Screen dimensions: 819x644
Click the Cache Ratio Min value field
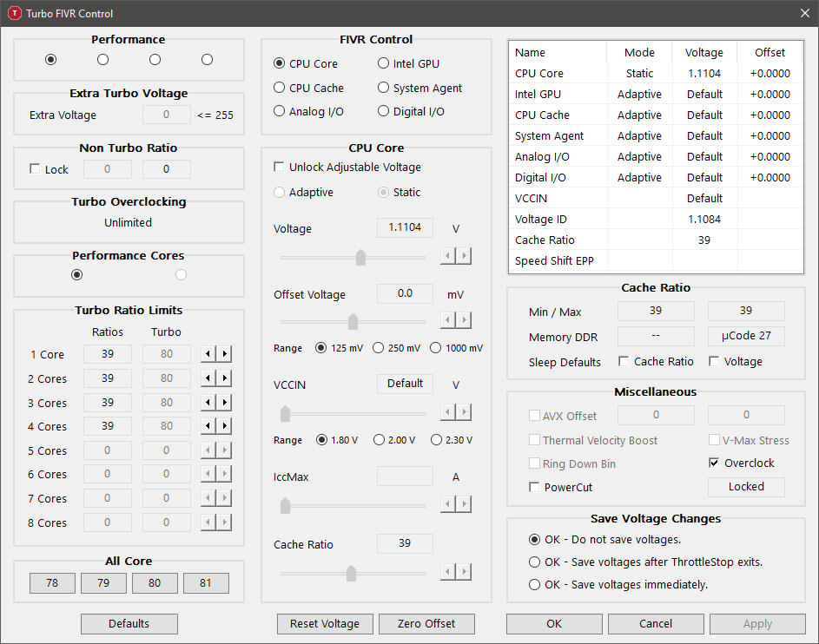click(656, 311)
